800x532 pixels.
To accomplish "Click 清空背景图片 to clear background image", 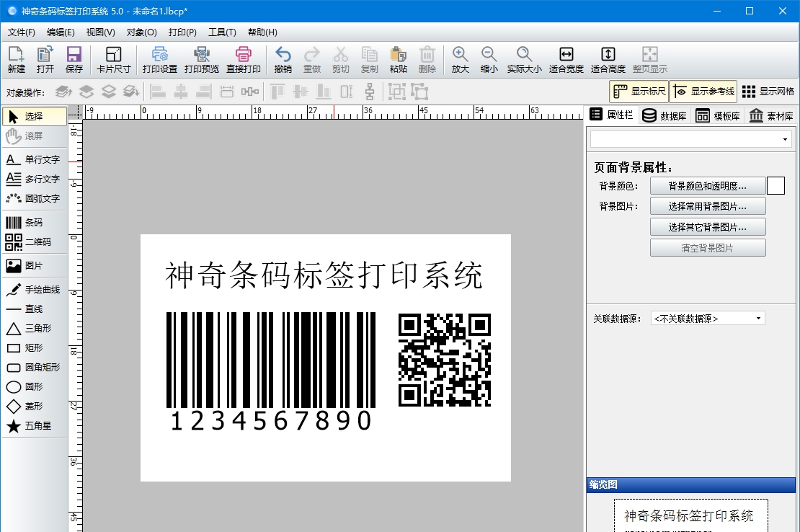I will [x=708, y=247].
